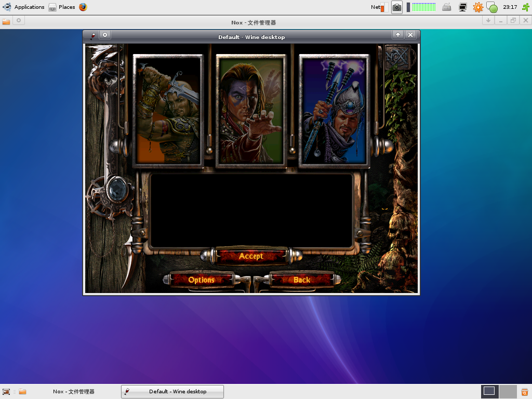Close the Wine desktop window
Screen dimensions: 532x399
click(410, 35)
